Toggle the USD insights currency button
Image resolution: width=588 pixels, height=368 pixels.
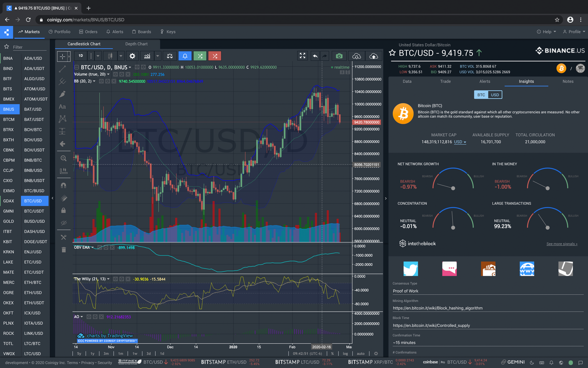click(x=495, y=95)
